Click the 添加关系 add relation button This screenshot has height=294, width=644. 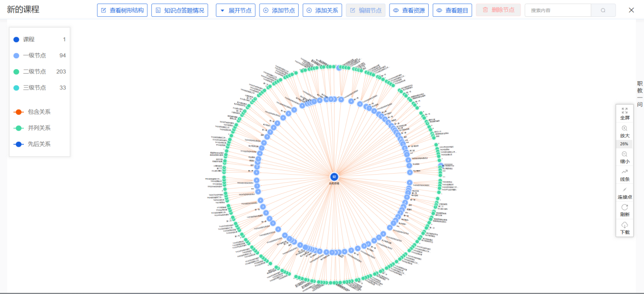[x=322, y=10]
